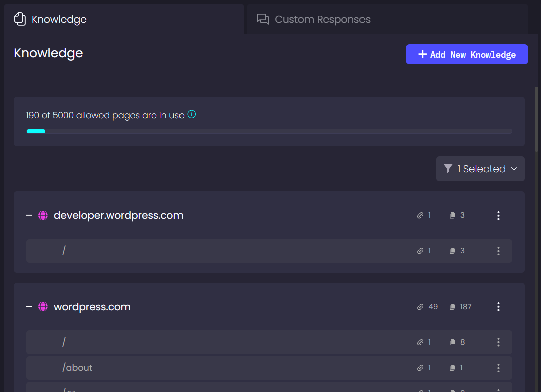
Task: Click the info icon beside allowed pages usage
Action: tap(192, 114)
